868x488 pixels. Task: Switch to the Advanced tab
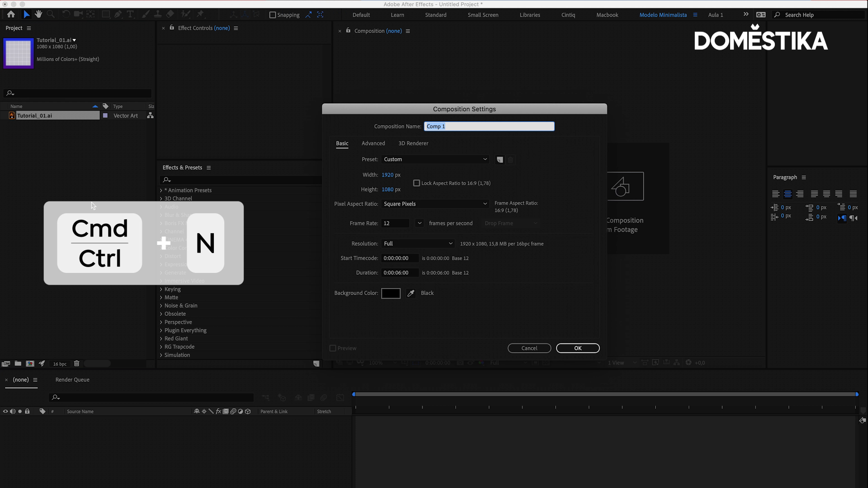tap(373, 143)
